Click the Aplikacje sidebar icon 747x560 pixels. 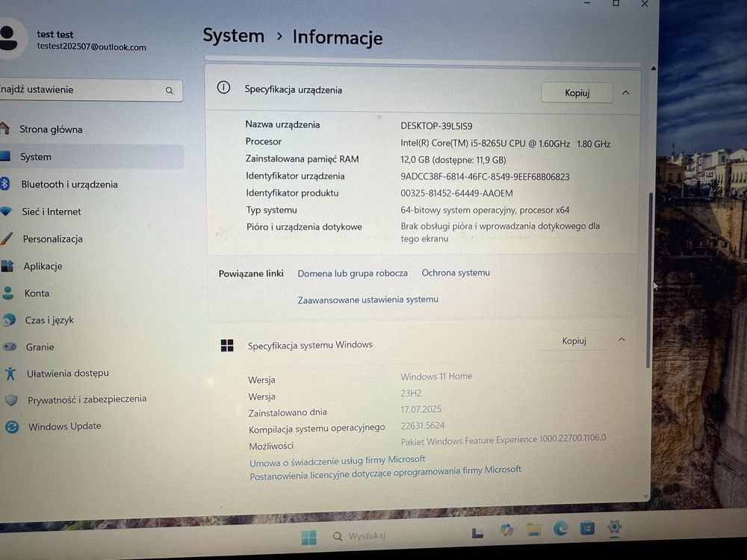tap(7, 266)
